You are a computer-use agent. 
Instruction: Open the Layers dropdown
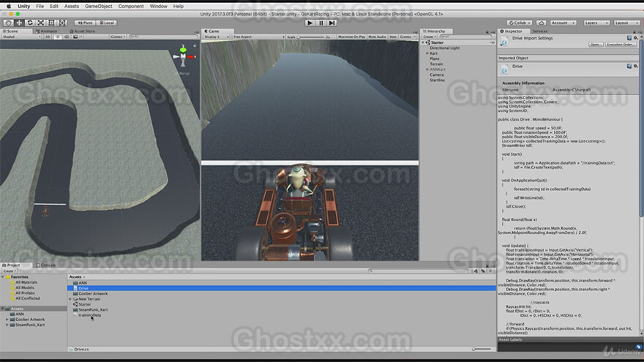[x=596, y=23]
